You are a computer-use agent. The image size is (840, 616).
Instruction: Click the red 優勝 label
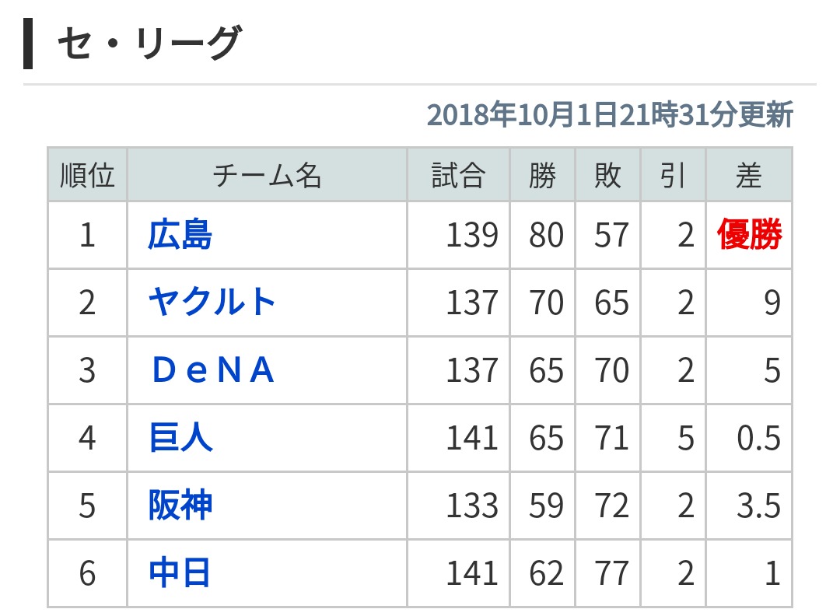click(x=749, y=235)
